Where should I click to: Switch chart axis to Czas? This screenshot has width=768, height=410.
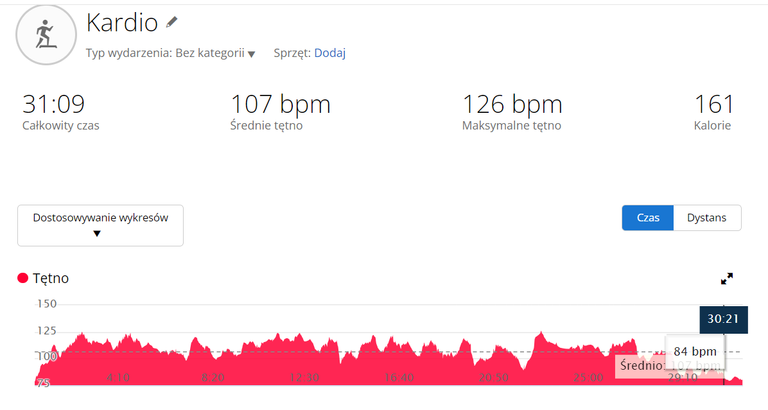648,217
